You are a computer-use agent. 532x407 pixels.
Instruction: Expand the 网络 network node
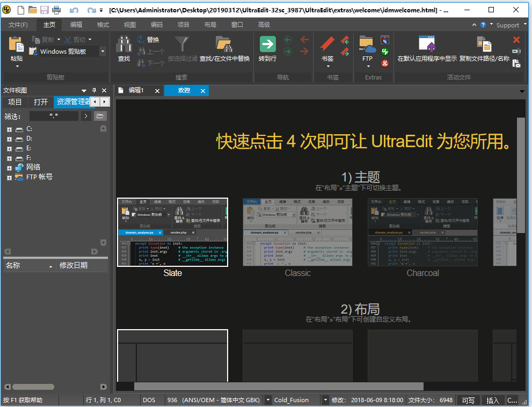click(9, 168)
